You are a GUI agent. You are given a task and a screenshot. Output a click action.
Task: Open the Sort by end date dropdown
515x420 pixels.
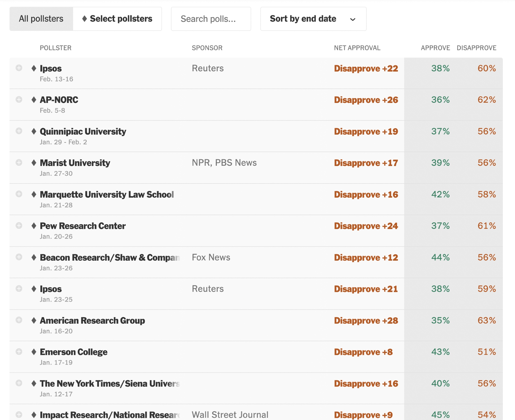pyautogui.click(x=313, y=19)
